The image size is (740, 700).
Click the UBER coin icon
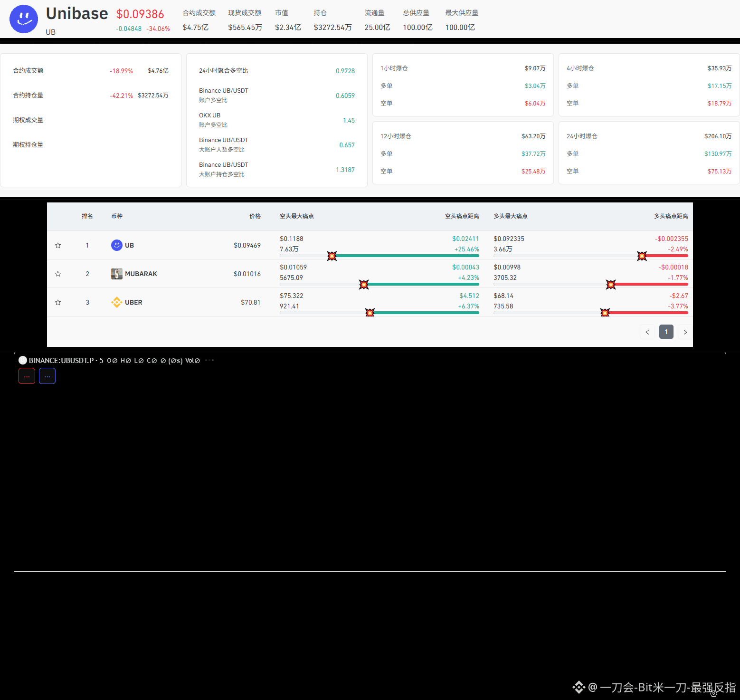(x=117, y=302)
